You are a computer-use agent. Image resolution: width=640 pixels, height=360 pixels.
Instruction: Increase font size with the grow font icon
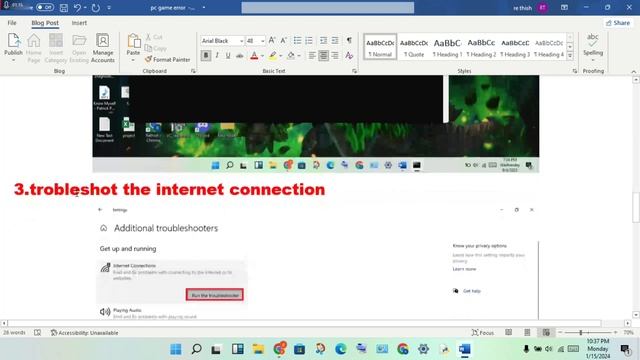(272, 40)
